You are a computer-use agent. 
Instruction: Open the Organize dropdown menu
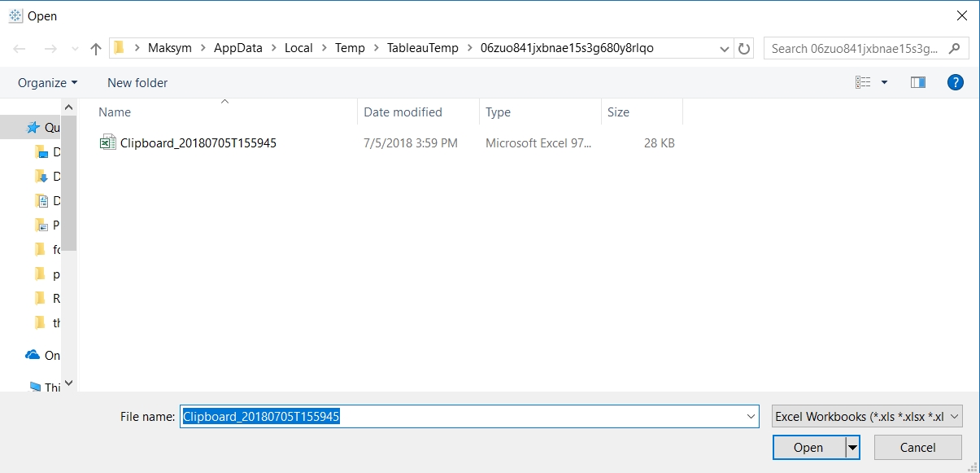tap(48, 83)
